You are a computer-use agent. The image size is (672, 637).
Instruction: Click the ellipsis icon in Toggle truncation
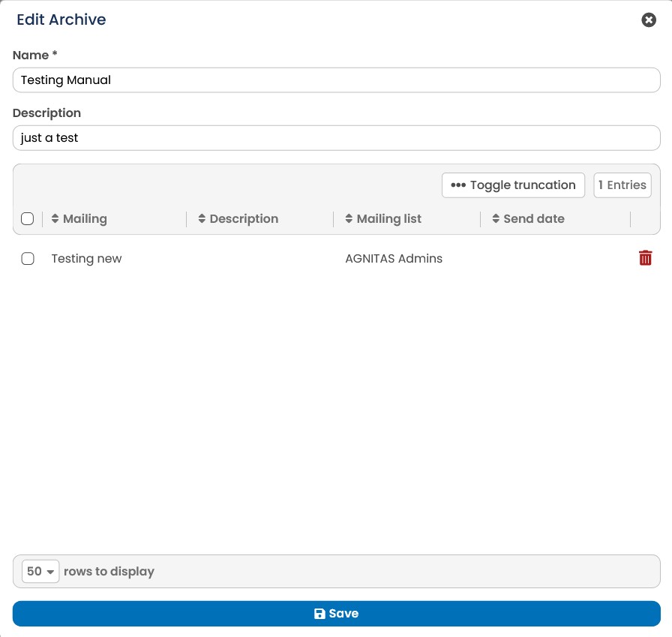(458, 185)
